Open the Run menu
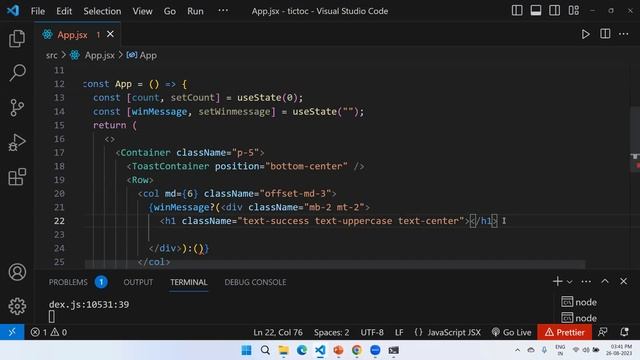 coord(195,11)
